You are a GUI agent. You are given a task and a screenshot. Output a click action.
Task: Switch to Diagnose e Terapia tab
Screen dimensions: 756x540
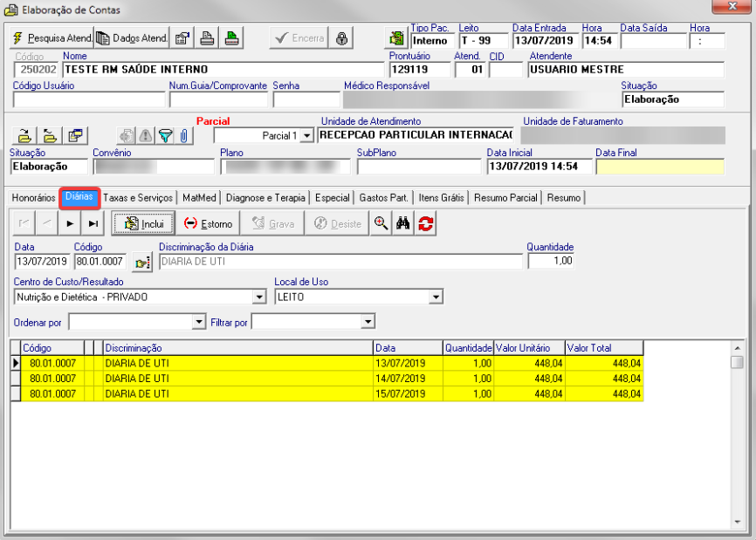[x=265, y=198]
